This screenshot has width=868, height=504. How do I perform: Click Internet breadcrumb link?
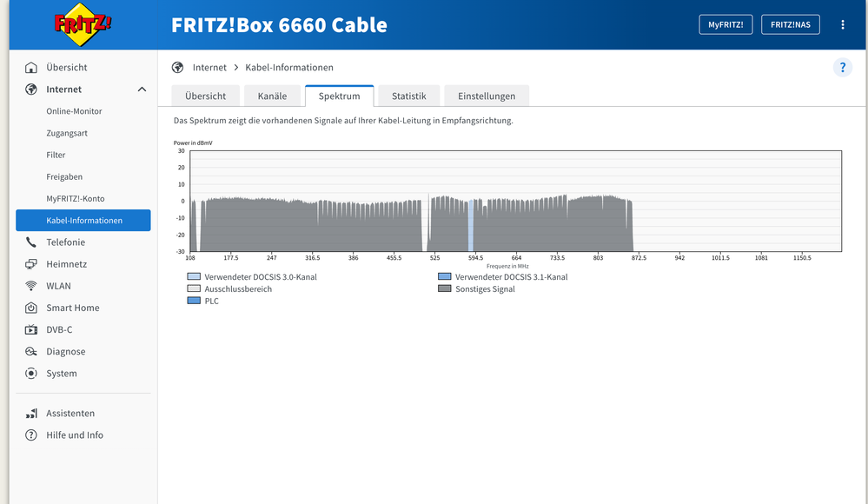209,68
